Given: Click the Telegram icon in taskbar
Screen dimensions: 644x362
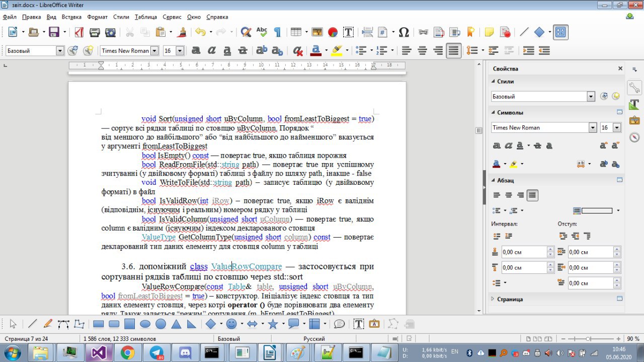Looking at the screenshot, I should pyautogui.click(x=157, y=352).
